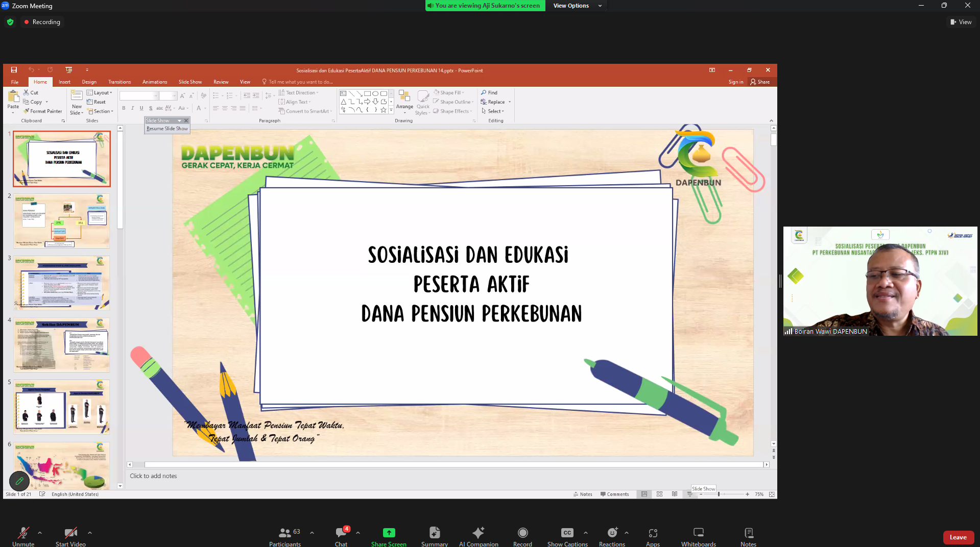Toggle Show Captions in Zoom
980x547 pixels.
click(567, 536)
